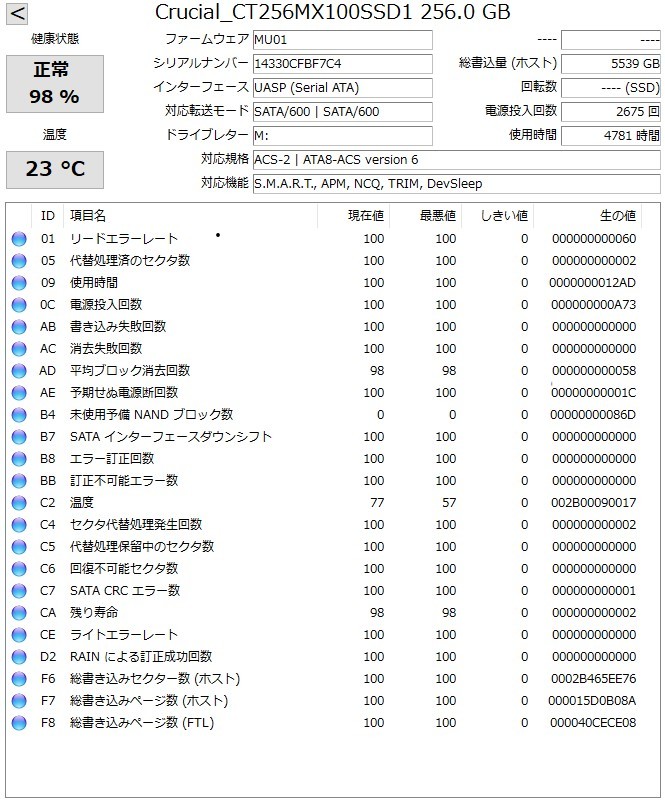This screenshot has width=665, height=803.
Task: Select the drive letter field M:
Action: coord(342,136)
